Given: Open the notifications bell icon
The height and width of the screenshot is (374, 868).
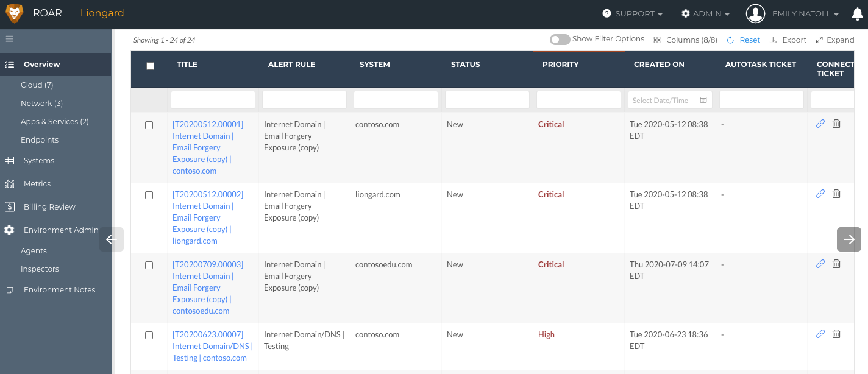Looking at the screenshot, I should click(x=857, y=13).
